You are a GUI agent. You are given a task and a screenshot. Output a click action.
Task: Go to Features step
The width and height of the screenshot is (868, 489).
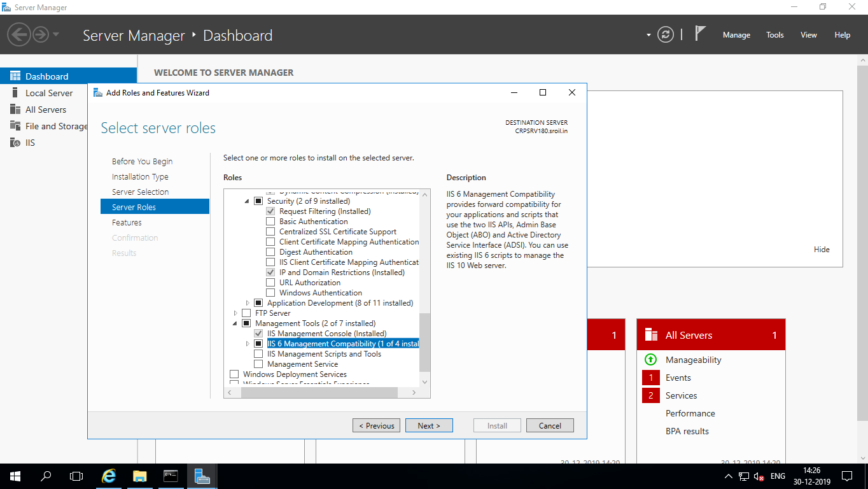click(x=127, y=222)
